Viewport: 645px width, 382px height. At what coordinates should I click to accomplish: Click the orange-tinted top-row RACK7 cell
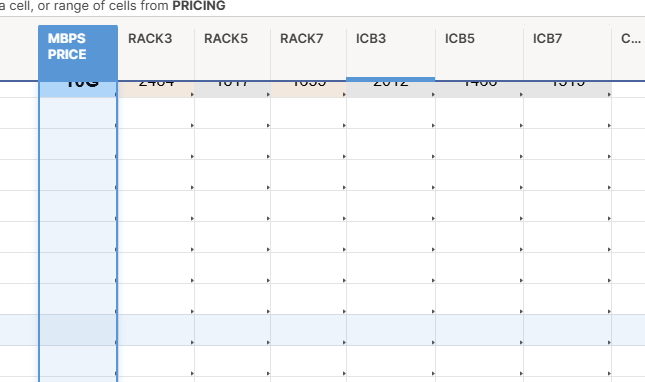coord(309,89)
